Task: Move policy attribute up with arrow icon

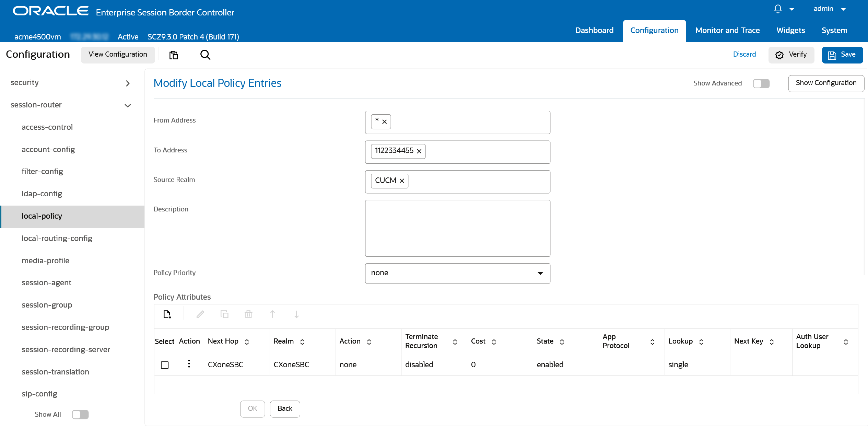Action: point(272,314)
